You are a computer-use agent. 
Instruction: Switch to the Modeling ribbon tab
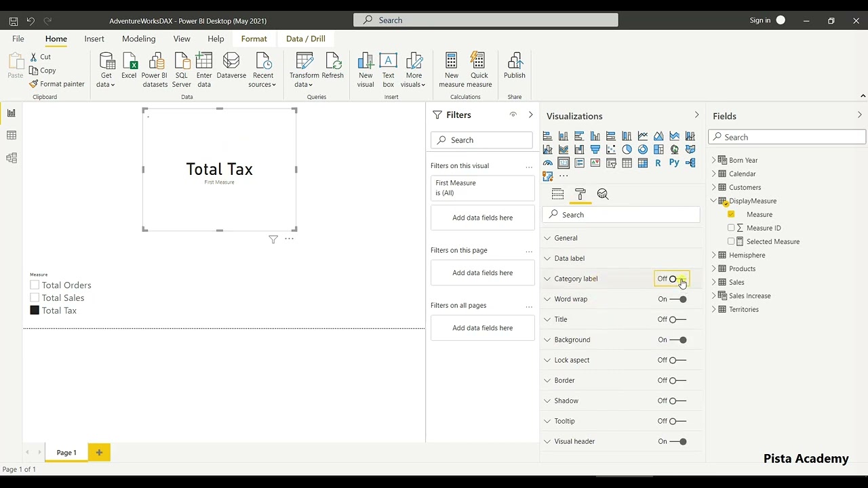pyautogui.click(x=139, y=39)
